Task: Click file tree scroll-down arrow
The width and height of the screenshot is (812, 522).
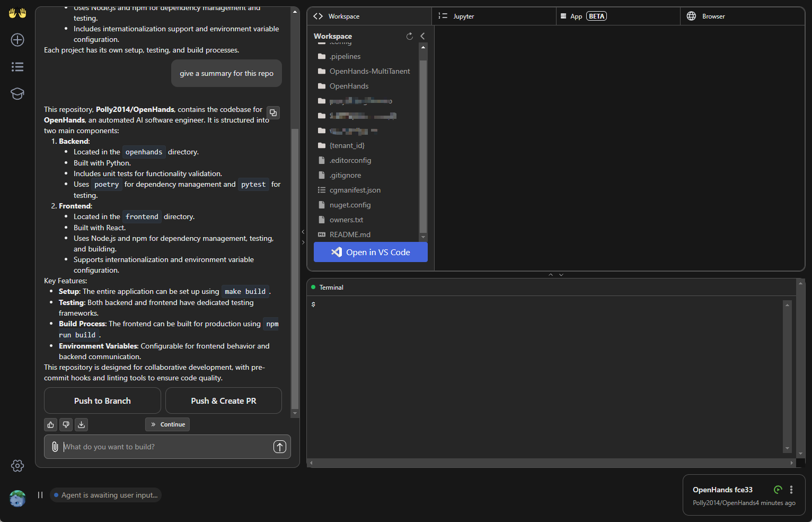Action: point(423,237)
